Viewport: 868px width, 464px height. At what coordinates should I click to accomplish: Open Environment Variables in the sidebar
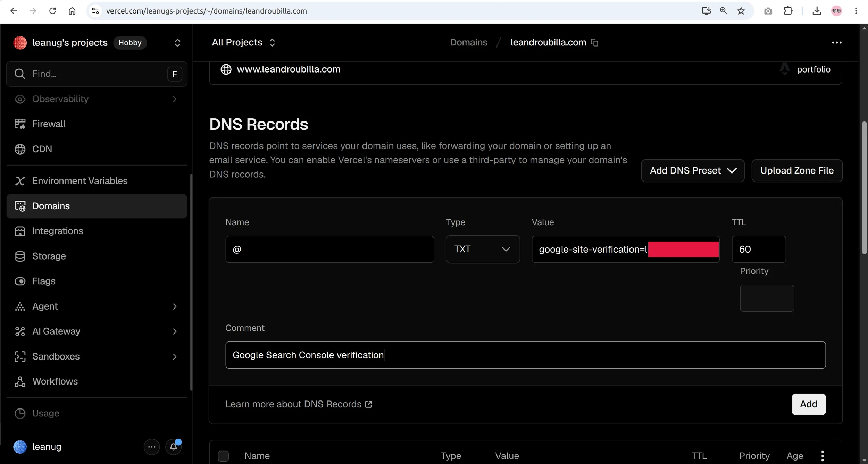(97, 181)
